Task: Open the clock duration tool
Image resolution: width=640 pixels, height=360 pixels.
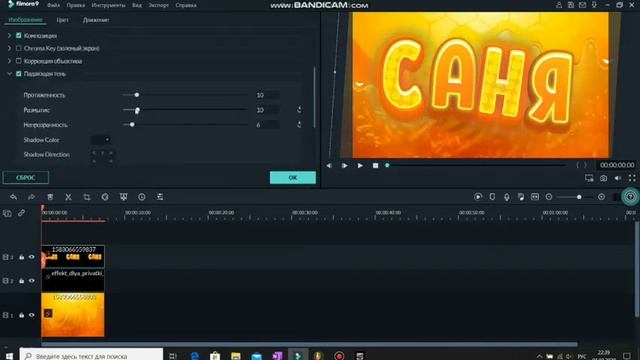Action: coord(142,197)
